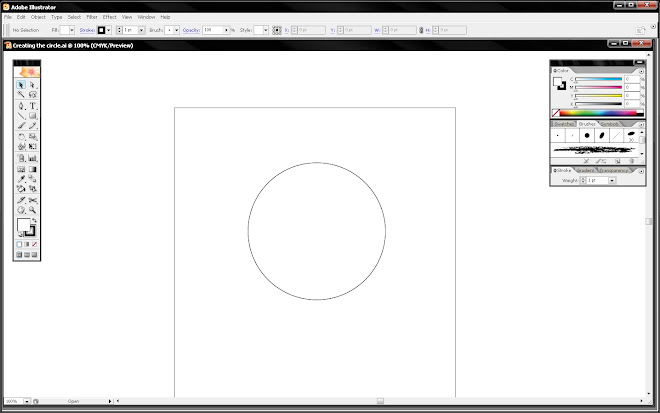Select the Lasso tool
The width and height of the screenshot is (660, 413).
[x=32, y=94]
